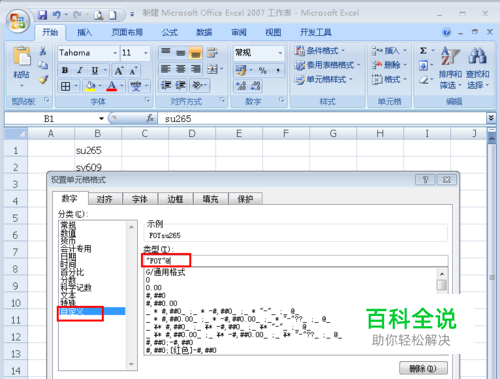This screenshot has height=379, width=500.
Task: Cut selection with scissors icon
Action: point(43,51)
